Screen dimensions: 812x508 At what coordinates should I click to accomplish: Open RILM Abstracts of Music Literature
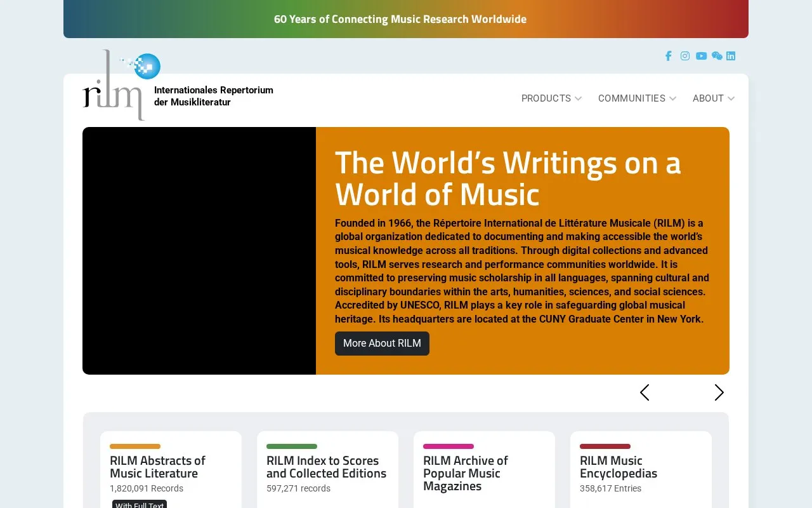pyautogui.click(x=157, y=467)
